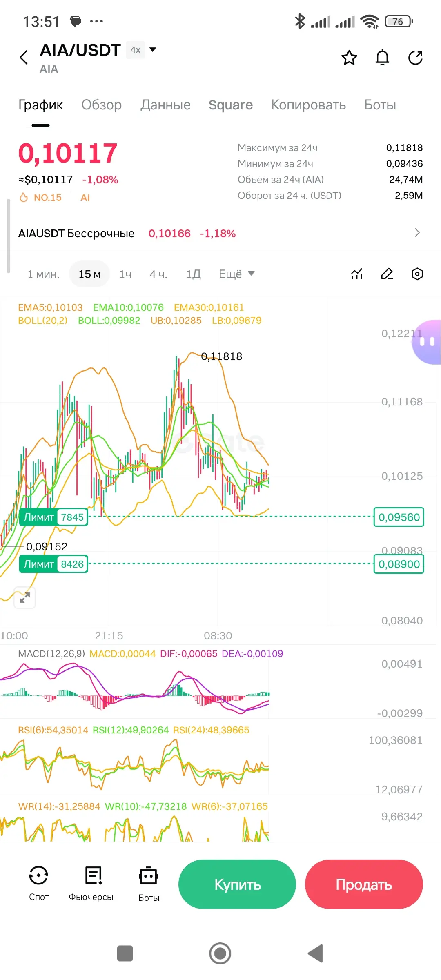Open the Копировать tab
This screenshot has height=980, width=441.
tap(308, 105)
